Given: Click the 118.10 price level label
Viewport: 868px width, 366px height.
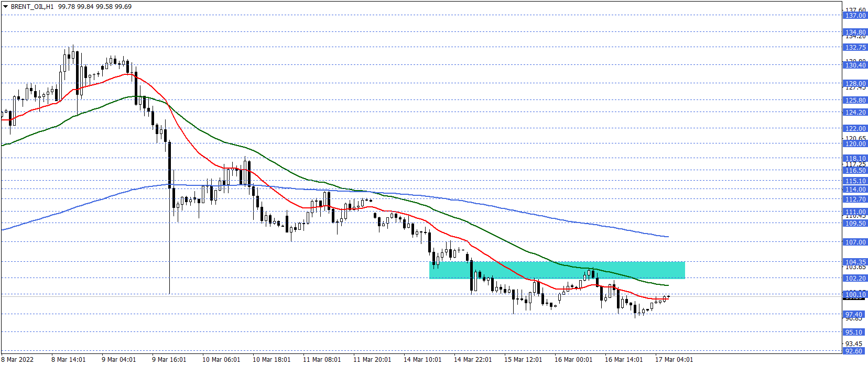Looking at the screenshot, I should (855, 159).
